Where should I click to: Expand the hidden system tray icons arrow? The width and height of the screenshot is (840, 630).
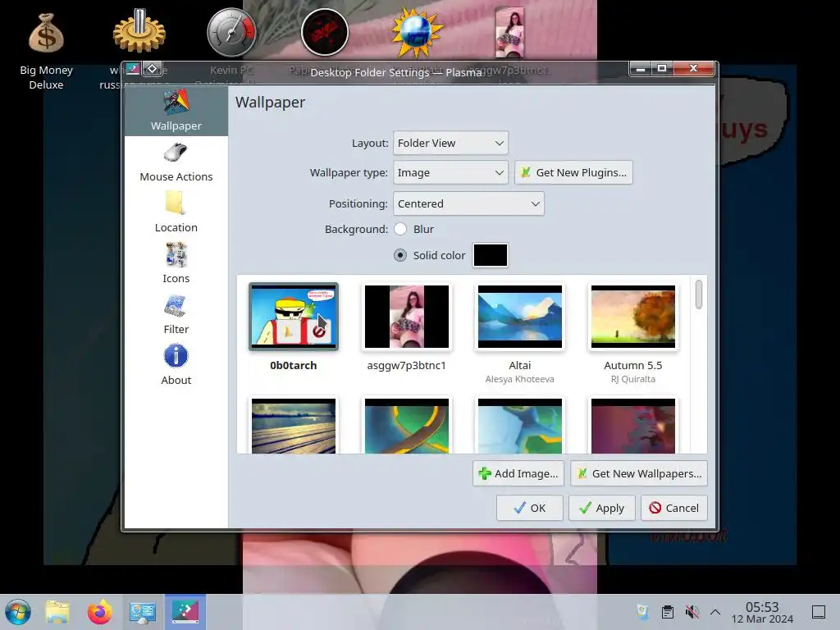click(x=715, y=612)
